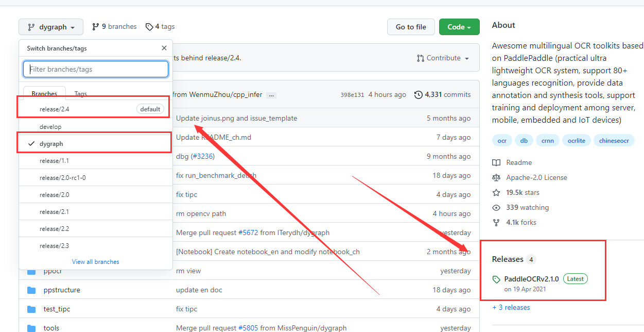Open commit fix run_benchmark_det.sh
The height and width of the screenshot is (332, 644).
click(216, 175)
